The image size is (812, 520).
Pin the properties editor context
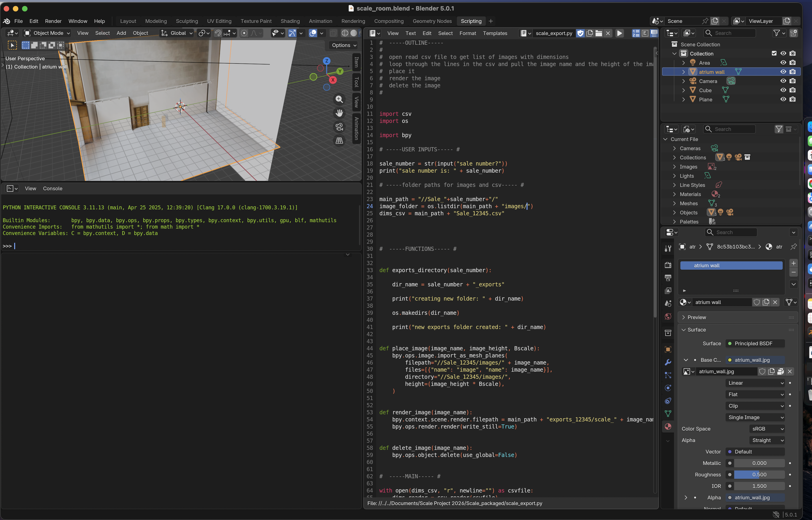793,246
